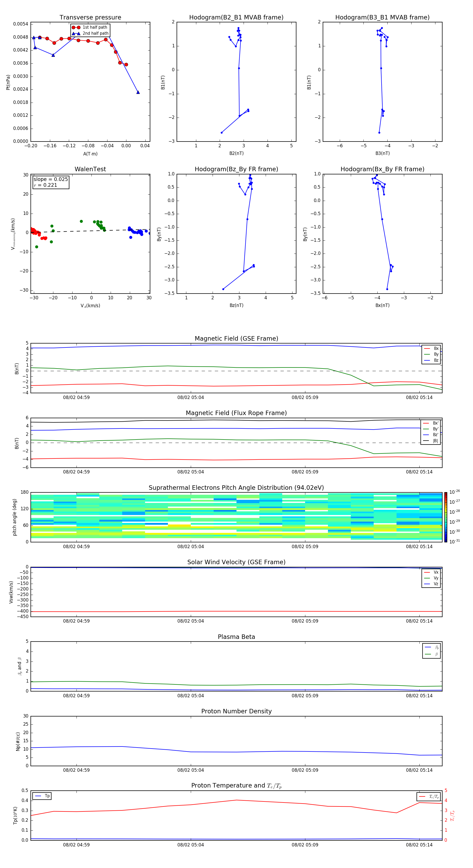Select the "Hodogram(B2_B1 MVAB frame)" title

pyautogui.click(x=236, y=18)
